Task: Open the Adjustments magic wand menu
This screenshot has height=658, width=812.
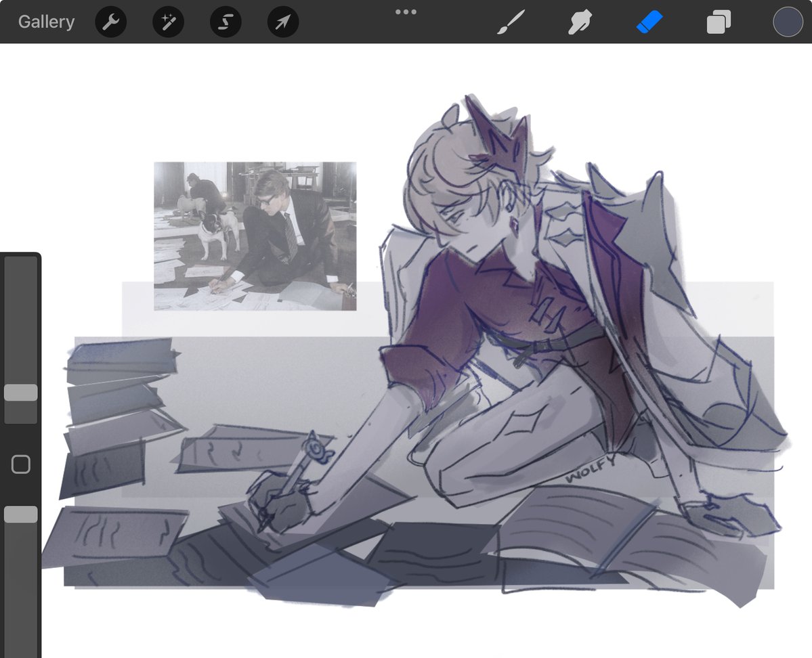Action: [169, 22]
